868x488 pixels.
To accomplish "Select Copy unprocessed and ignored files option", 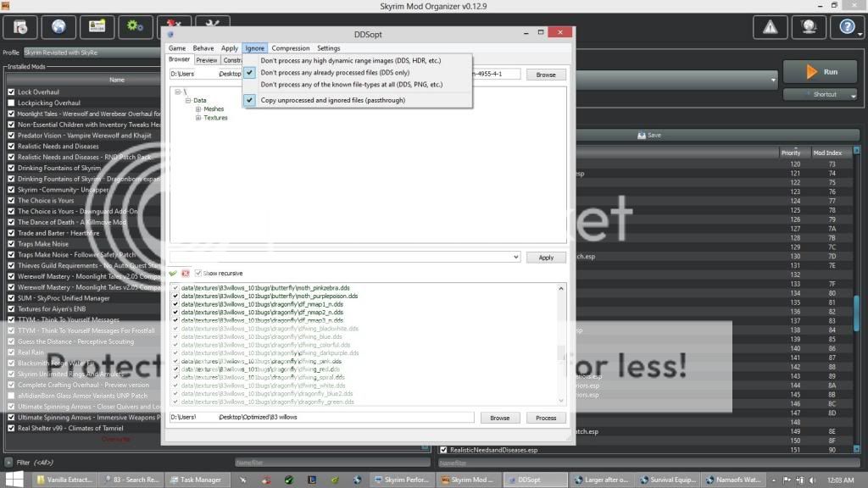I will [x=332, y=100].
